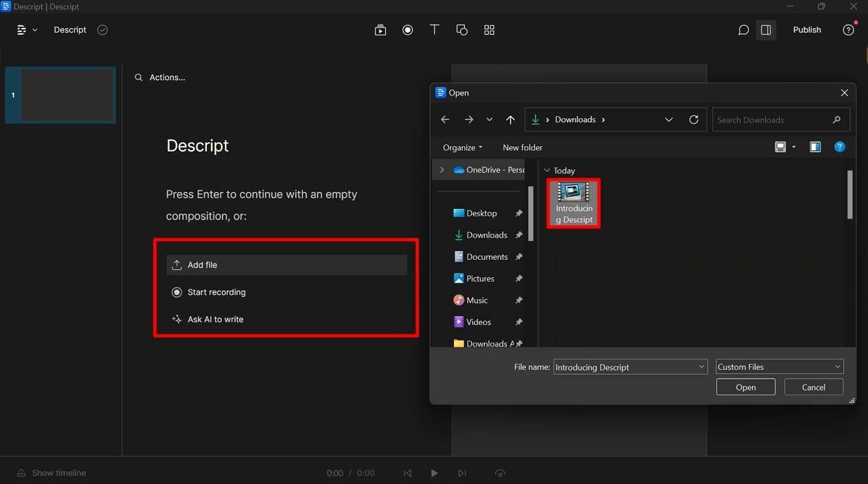Select Downloads in the navigation pane
Image resolution: width=868 pixels, height=484 pixels.
coord(480,235)
